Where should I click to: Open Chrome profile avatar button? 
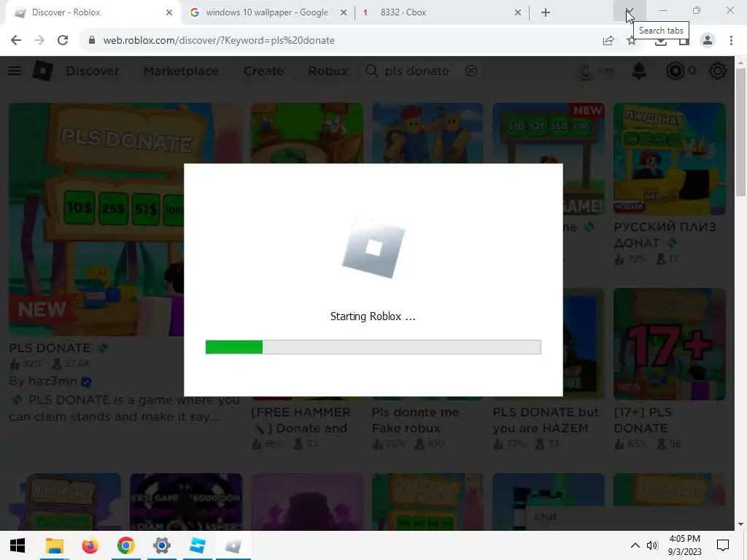(708, 40)
